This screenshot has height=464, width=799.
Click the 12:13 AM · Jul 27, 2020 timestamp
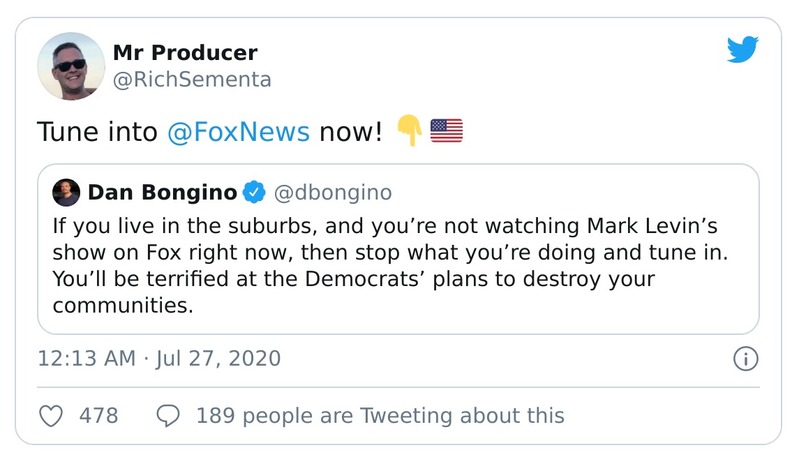coord(159,358)
